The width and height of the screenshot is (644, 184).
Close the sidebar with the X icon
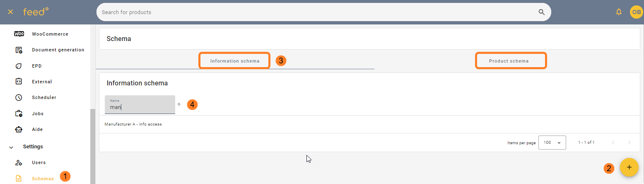point(11,12)
